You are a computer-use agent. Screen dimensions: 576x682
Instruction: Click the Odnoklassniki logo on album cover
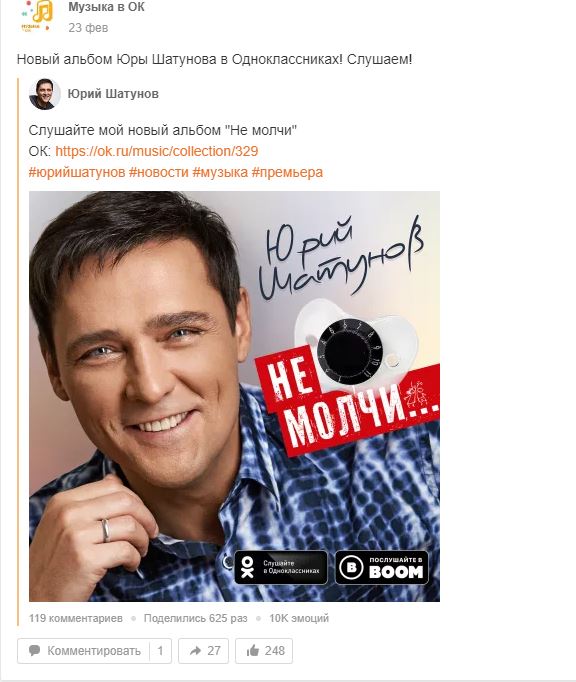coord(247,567)
